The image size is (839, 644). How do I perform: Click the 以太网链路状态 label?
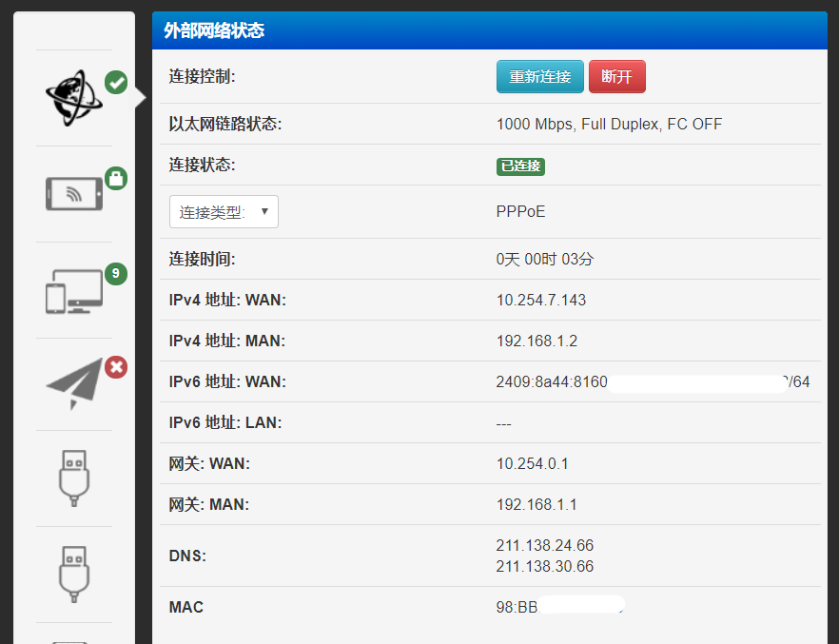(x=225, y=124)
